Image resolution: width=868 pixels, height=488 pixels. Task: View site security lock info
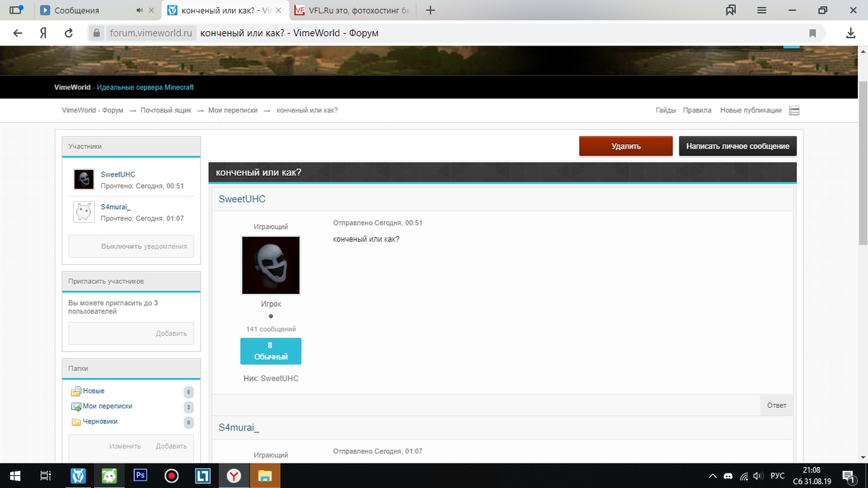(x=96, y=33)
